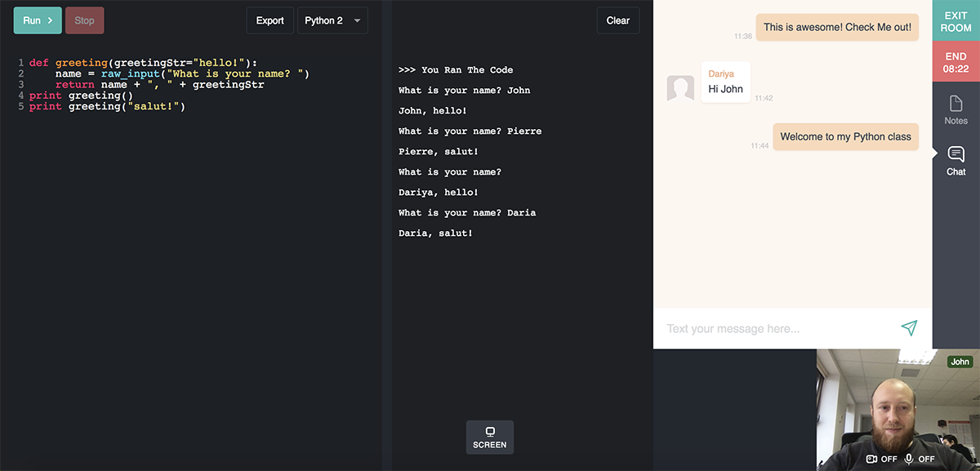
Task: Clear the console output
Action: (618, 20)
